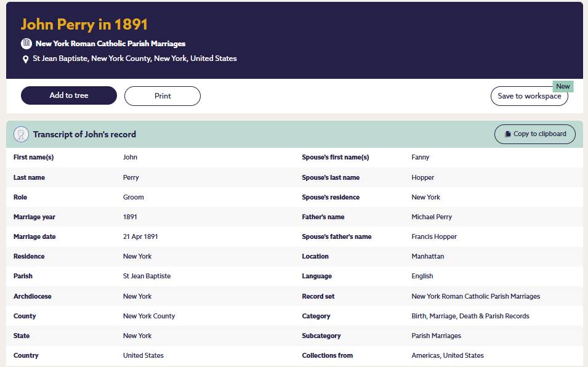Screen dimensions: 588x367
Task: Select language value English
Action: (422, 276)
